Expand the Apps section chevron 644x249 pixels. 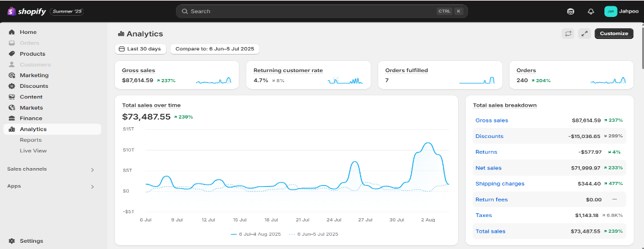pos(92,187)
